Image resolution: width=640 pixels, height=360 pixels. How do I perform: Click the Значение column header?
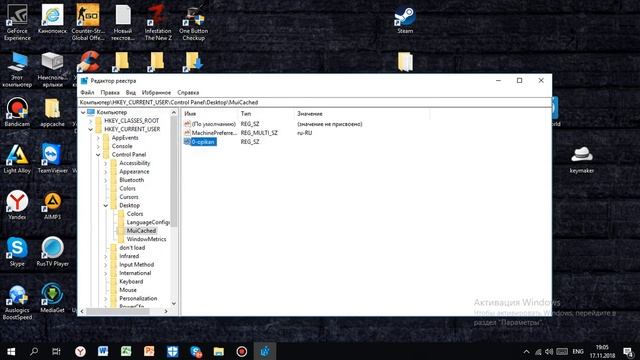click(362, 114)
